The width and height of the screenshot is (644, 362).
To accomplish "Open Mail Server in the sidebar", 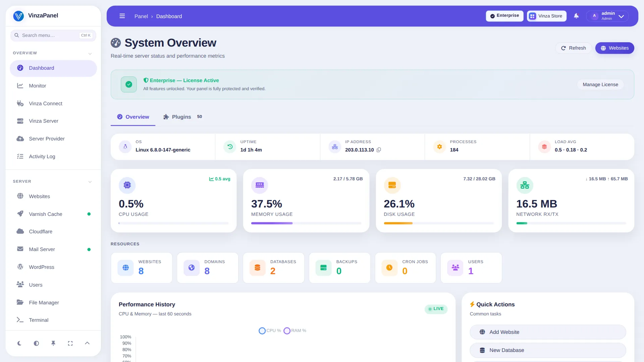I will 53,249.
